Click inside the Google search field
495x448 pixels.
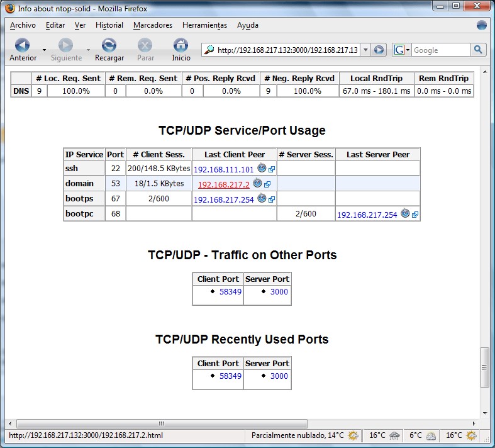(440, 50)
